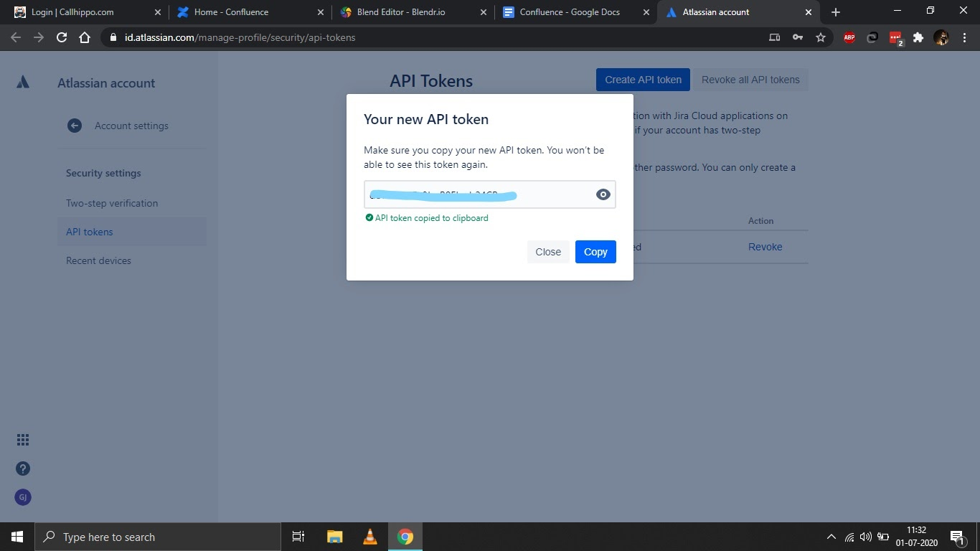The image size is (980, 551).
Task: Click Revoke all API tokens button
Action: coord(750,80)
